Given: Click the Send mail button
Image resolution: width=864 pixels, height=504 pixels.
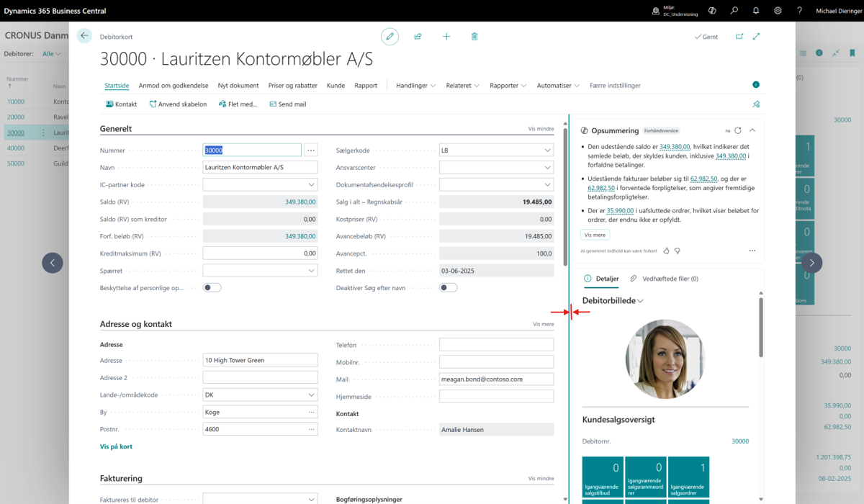Looking at the screenshot, I should tap(288, 104).
